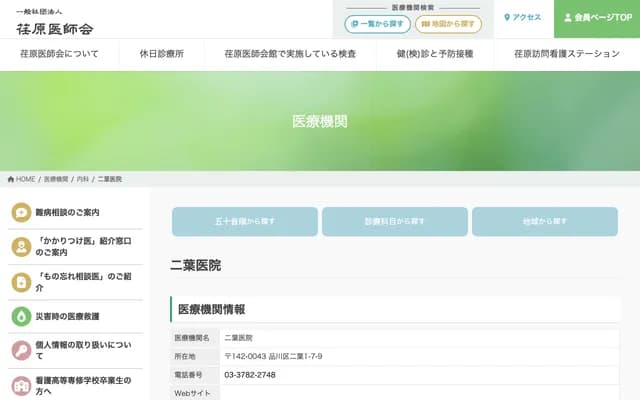This screenshot has height=400, width=640.
Task: Open the 地図から探す map search button
Action: (448, 24)
